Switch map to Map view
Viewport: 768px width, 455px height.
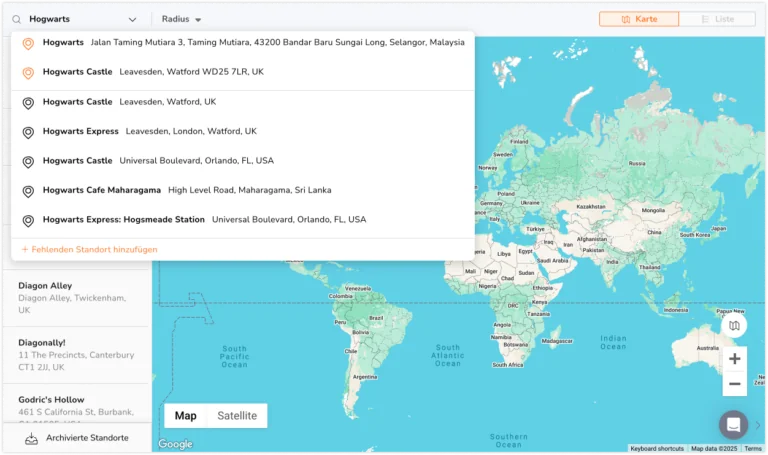[186, 416]
